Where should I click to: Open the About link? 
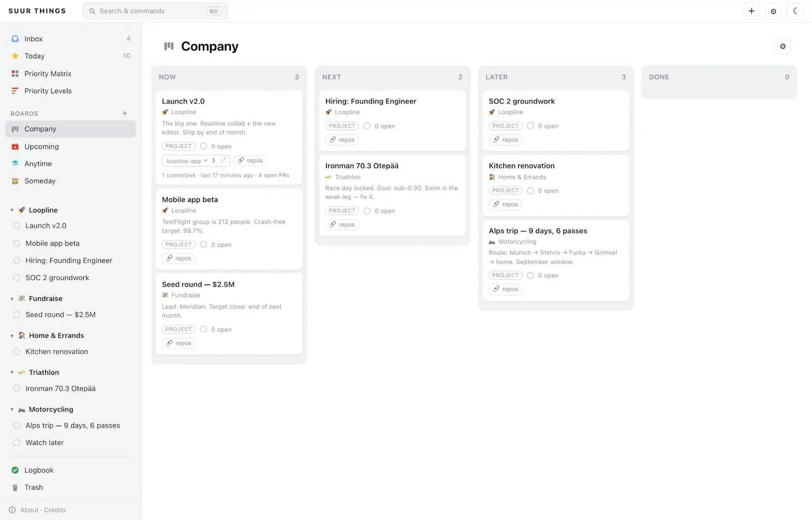pos(29,510)
